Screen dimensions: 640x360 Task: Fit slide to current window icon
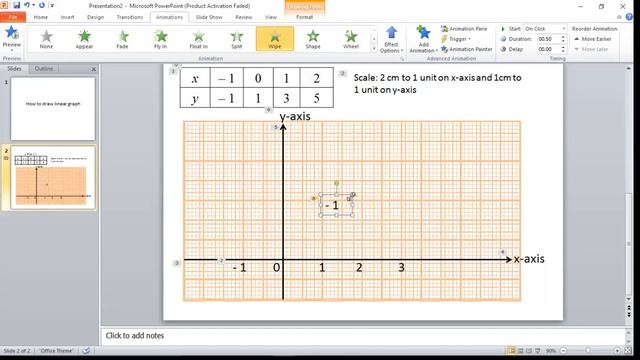[x=628, y=351]
